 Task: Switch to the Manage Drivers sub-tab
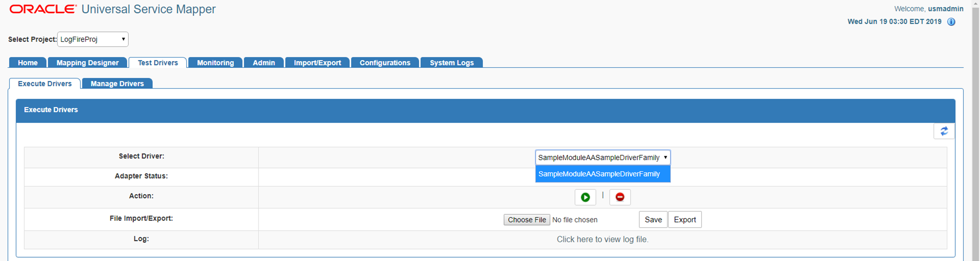click(117, 83)
